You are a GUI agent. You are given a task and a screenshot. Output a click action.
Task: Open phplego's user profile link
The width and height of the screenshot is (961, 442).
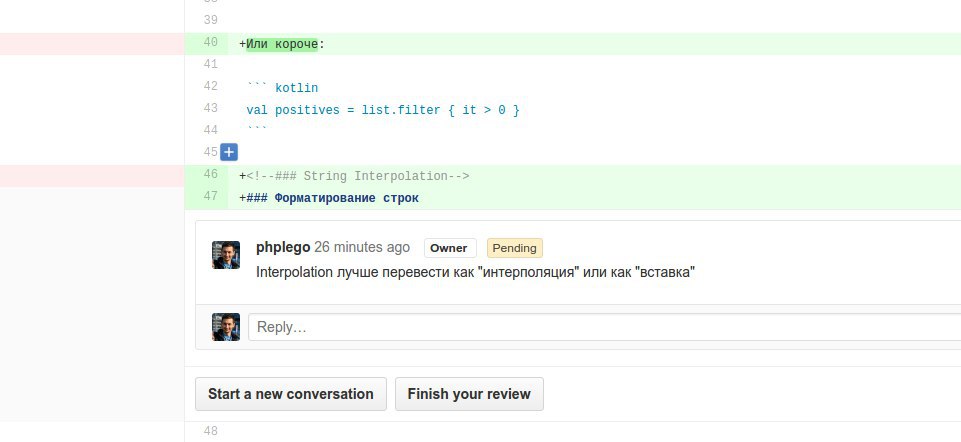[282, 247]
